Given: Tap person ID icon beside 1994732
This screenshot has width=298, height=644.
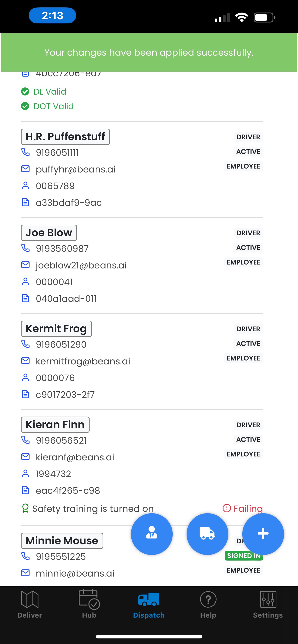Looking at the screenshot, I should tap(25, 473).
